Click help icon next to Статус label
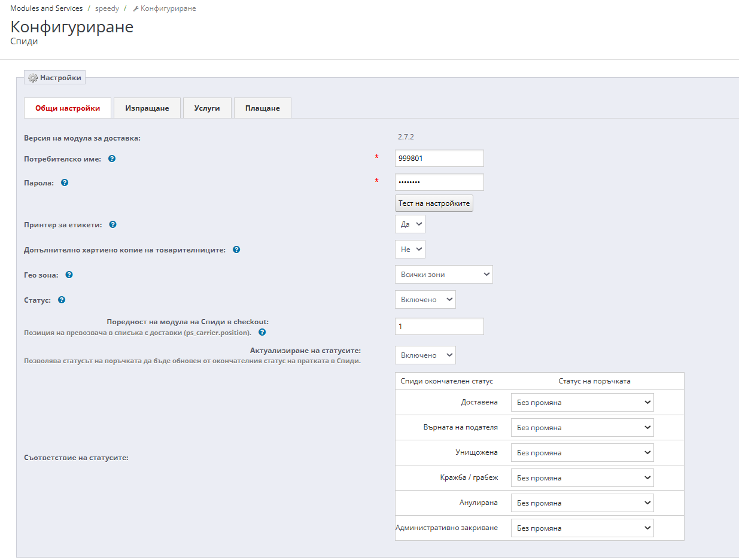Screen dimensions: 739x560 click(x=62, y=300)
